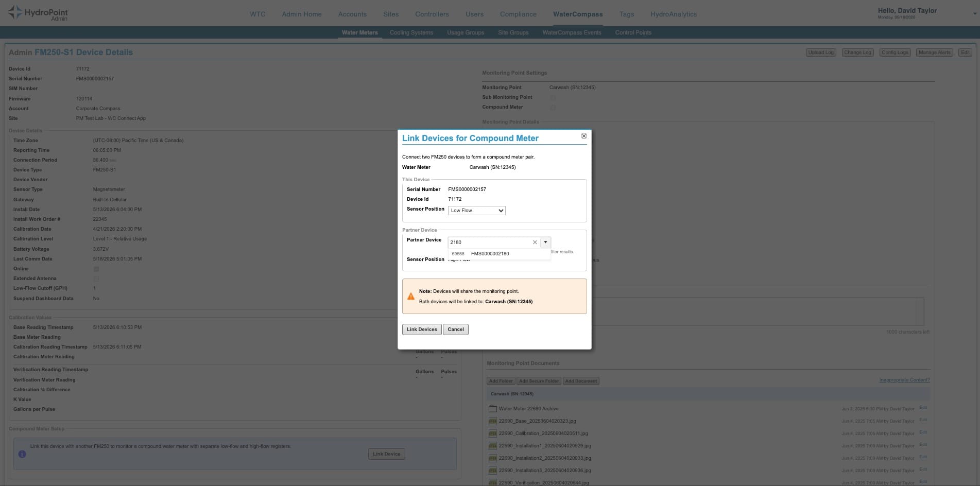
Task: Click Edit link for 22690_Installation2 file row
Action: tap(923, 457)
